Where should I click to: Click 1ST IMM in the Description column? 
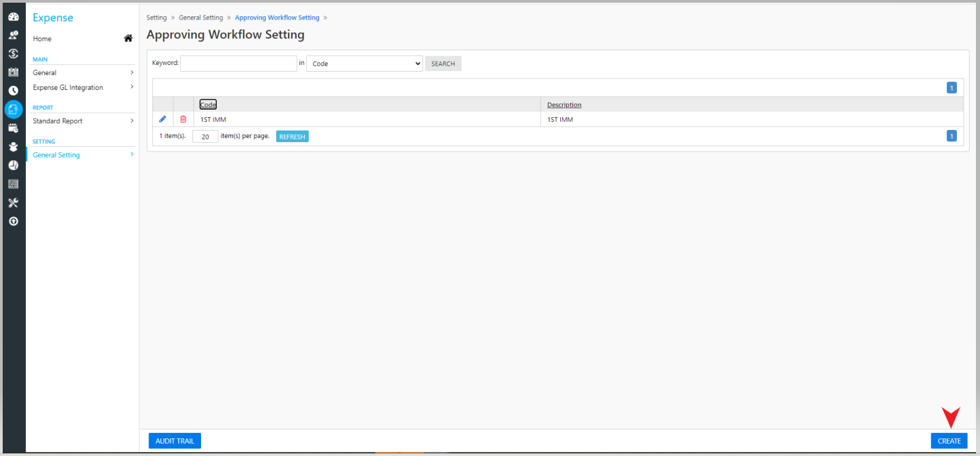click(x=560, y=120)
